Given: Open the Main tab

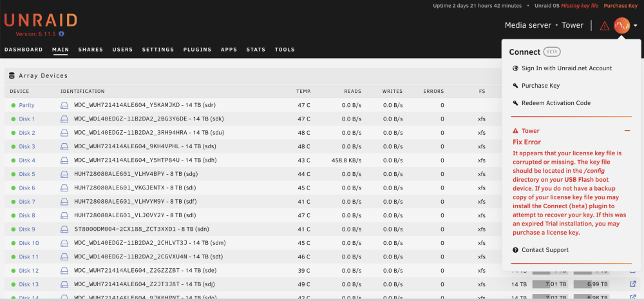Looking at the screenshot, I should coord(61,50).
